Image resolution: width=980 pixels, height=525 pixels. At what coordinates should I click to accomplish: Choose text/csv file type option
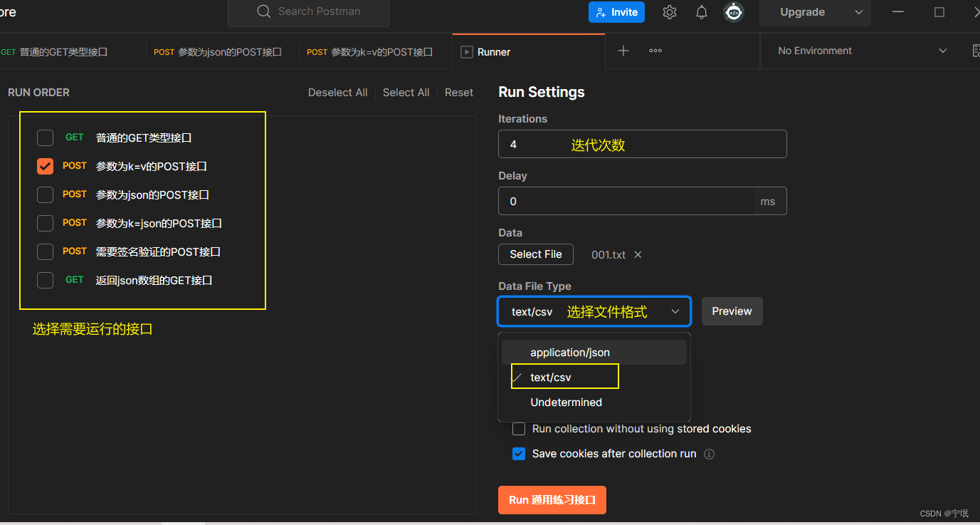coord(594,378)
